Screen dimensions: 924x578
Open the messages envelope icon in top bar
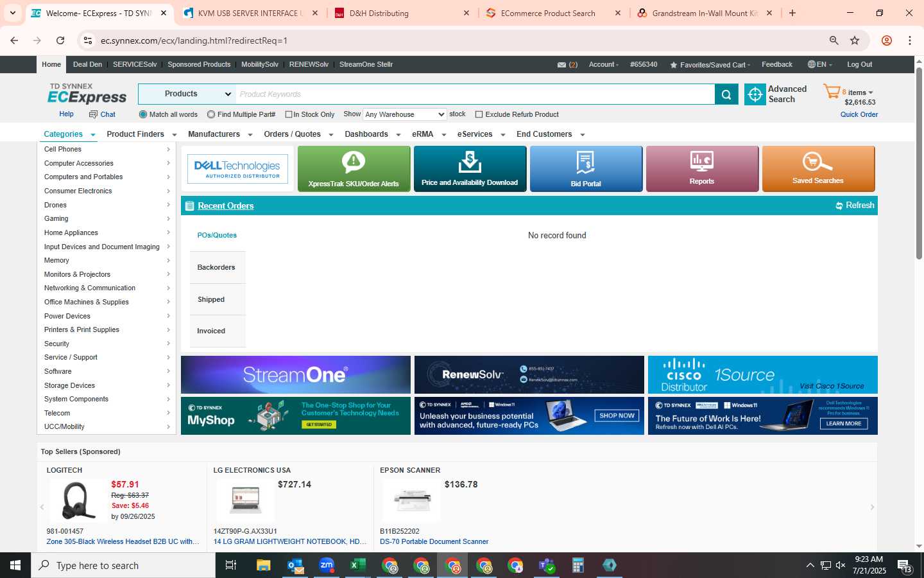click(x=561, y=65)
